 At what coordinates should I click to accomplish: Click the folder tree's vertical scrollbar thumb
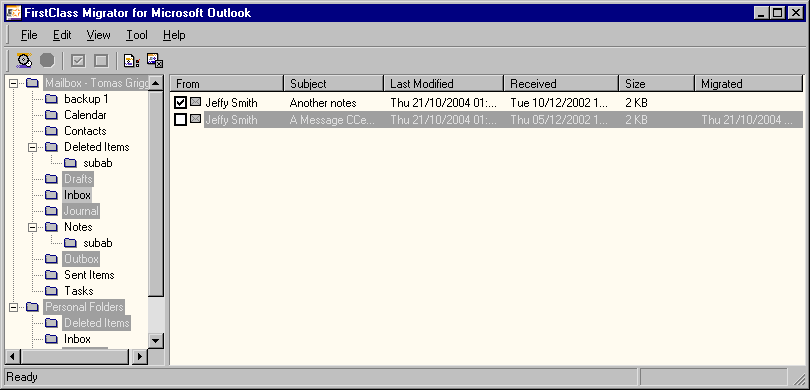coord(156,193)
